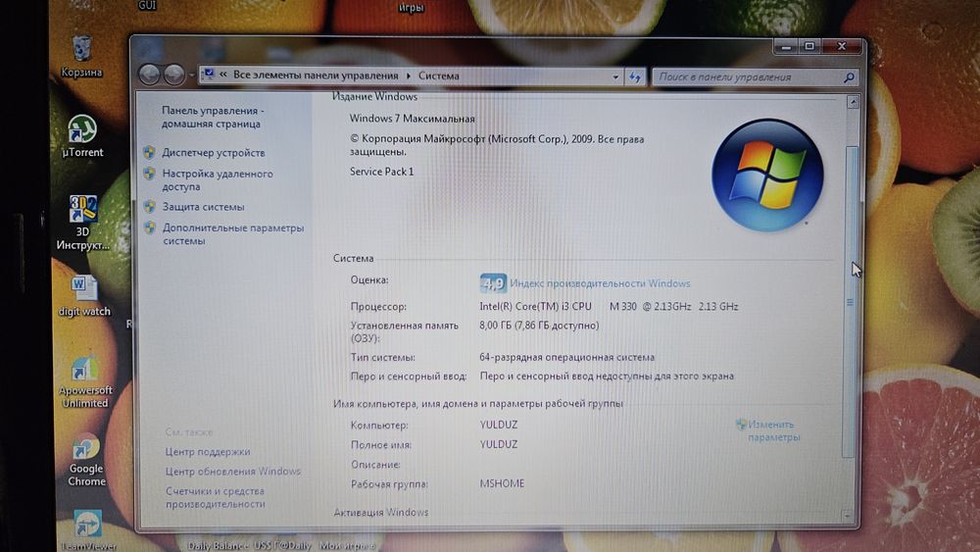This screenshot has height=552, width=980.
Task: Click the Активация Windows heading
Action: click(x=380, y=512)
